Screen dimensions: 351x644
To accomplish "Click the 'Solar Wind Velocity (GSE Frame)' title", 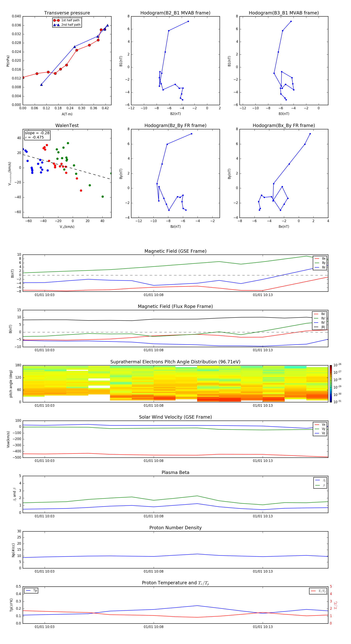I will [175, 417].
